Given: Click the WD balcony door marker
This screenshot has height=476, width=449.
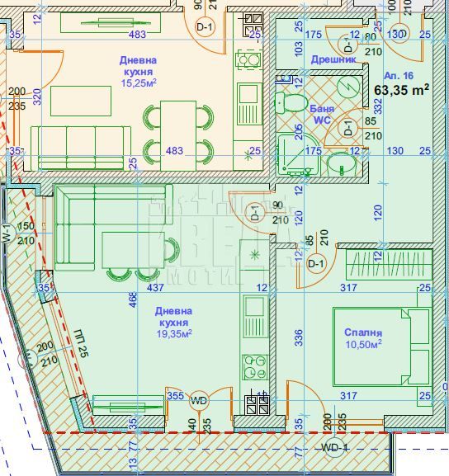Looking at the screenshot, I should click(199, 401).
